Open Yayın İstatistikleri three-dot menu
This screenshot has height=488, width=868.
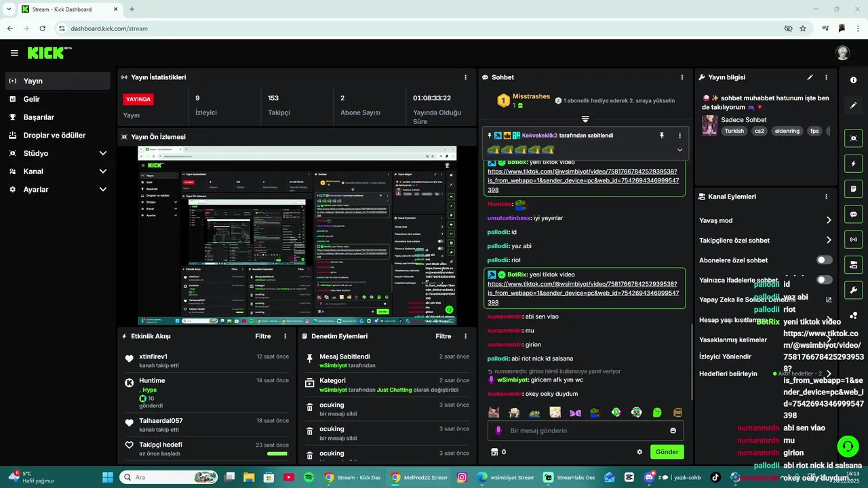465,77
